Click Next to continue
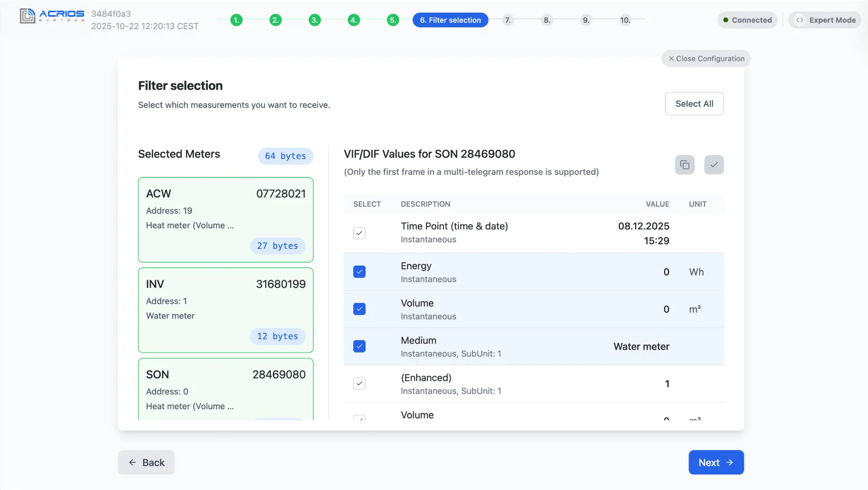Image resolution: width=868 pixels, height=490 pixels. pos(716,462)
